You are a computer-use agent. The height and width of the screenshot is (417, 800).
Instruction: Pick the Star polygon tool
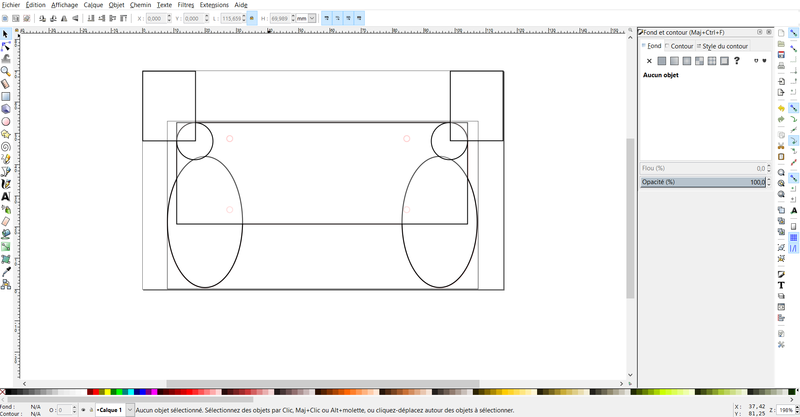(x=6, y=134)
